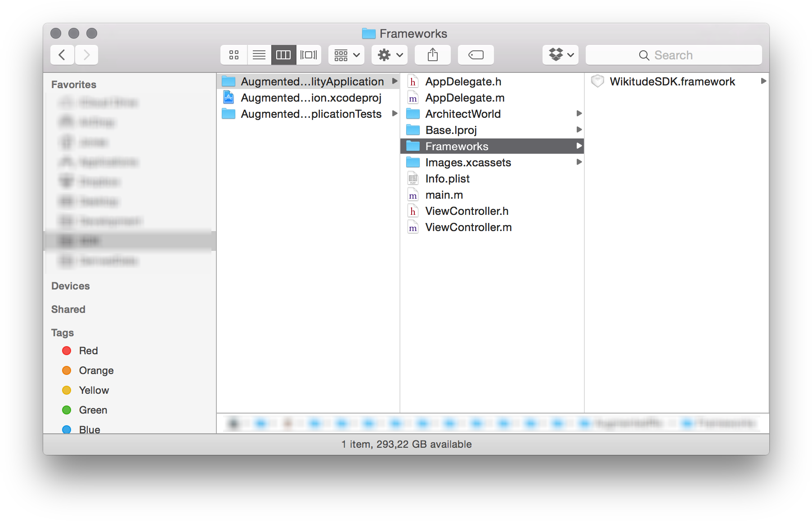Select Augmented...ion.xcodeproj file
This screenshot has width=812, height=521.
[309, 98]
